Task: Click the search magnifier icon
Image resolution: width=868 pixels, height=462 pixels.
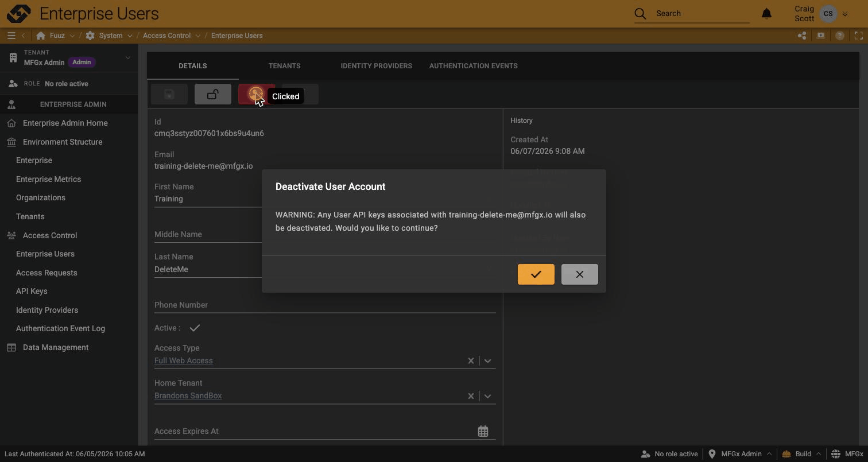Action: point(640,13)
